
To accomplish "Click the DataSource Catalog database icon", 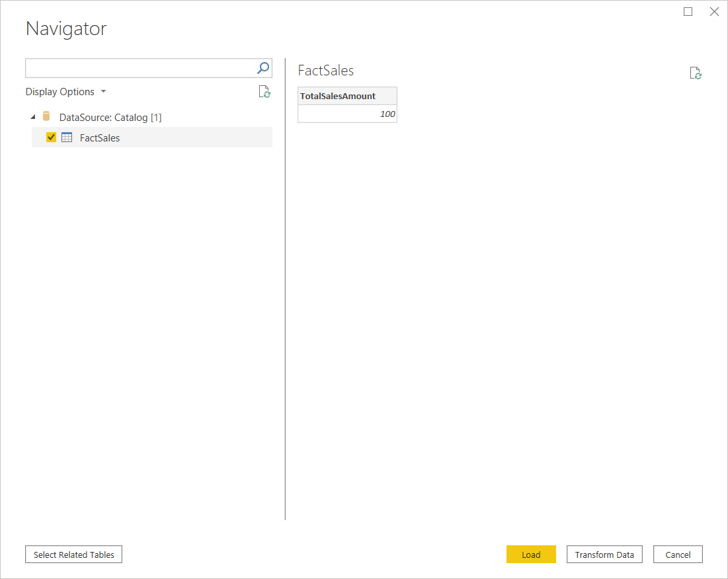I will coord(46,116).
